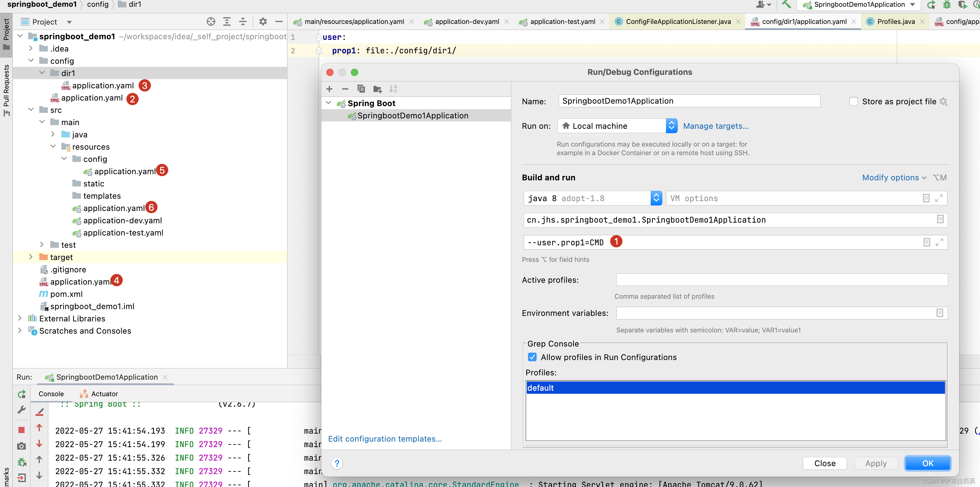Image resolution: width=980 pixels, height=487 pixels.
Task: Switch to ConfigFileApplicationListener.java tab
Action: click(678, 22)
